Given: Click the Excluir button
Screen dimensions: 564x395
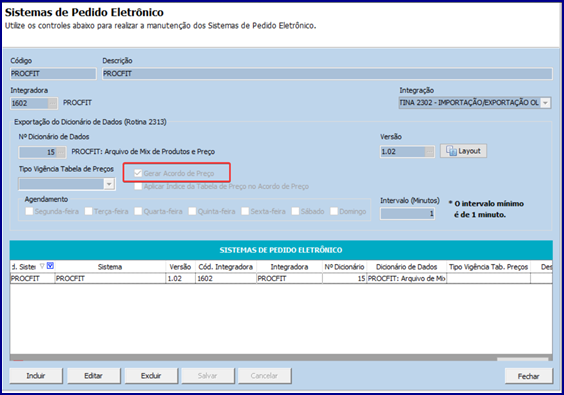Looking at the screenshot, I should (151, 376).
